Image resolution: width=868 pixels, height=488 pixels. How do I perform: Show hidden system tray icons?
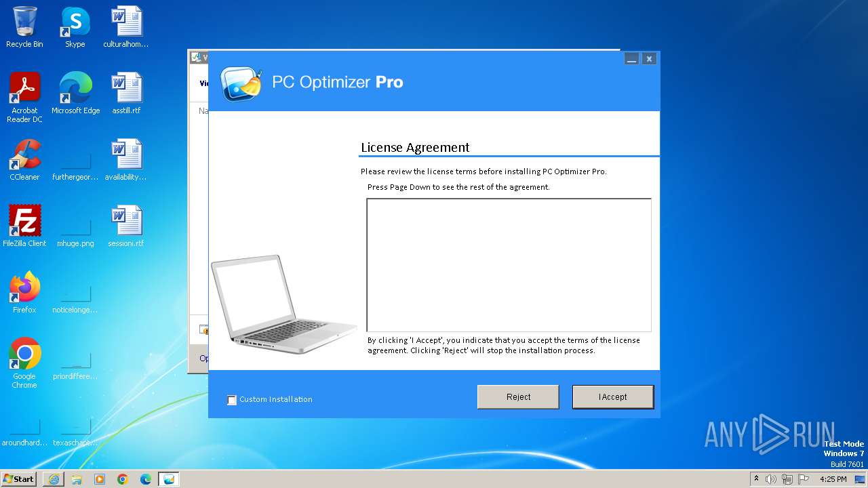click(x=757, y=479)
